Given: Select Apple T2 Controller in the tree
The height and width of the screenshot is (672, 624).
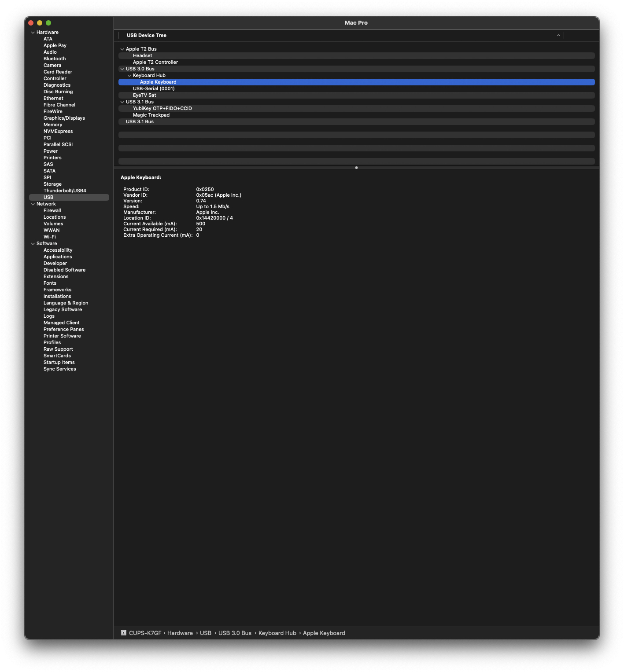Looking at the screenshot, I should point(356,62).
